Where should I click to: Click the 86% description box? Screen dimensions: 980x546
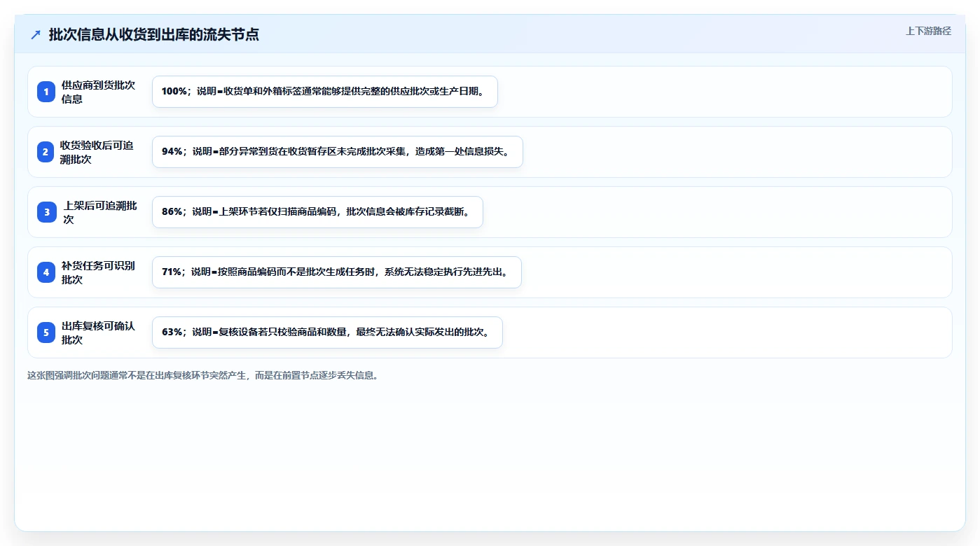(317, 212)
